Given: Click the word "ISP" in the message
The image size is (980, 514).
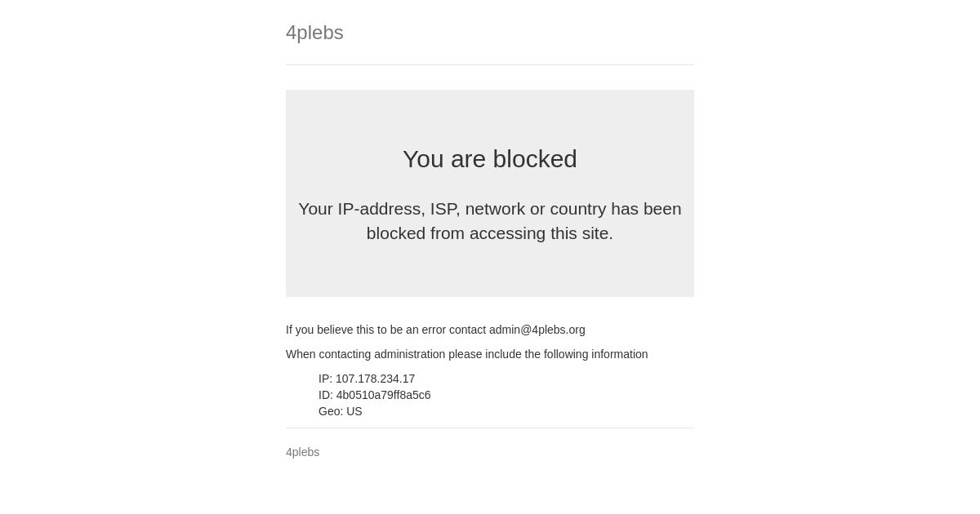Looking at the screenshot, I should click(444, 209).
